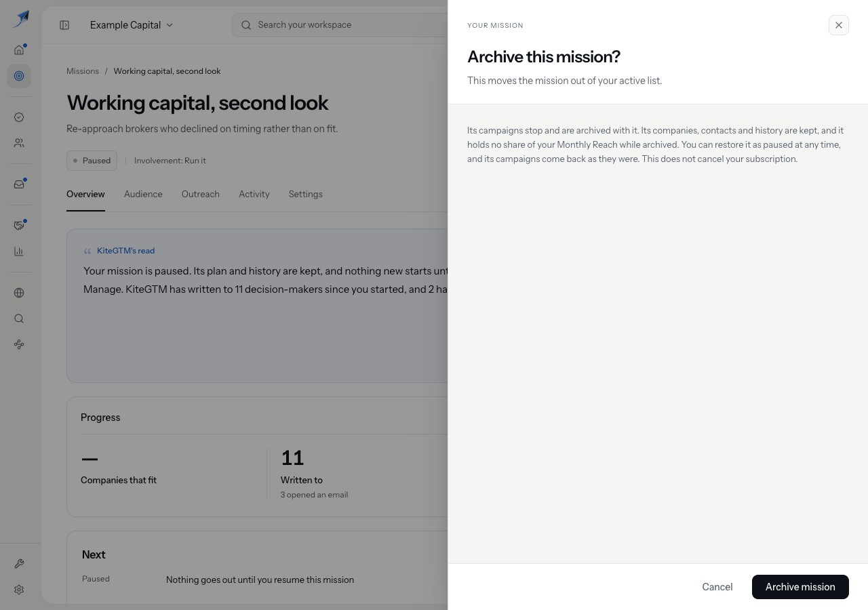
Task: Click Cancel in the archive dialog
Action: pos(717,587)
